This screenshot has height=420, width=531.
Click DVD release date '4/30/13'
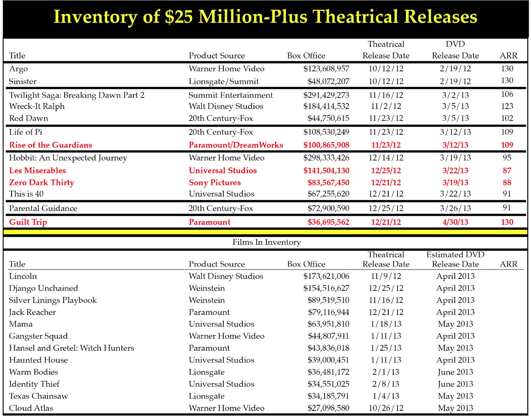click(x=455, y=222)
